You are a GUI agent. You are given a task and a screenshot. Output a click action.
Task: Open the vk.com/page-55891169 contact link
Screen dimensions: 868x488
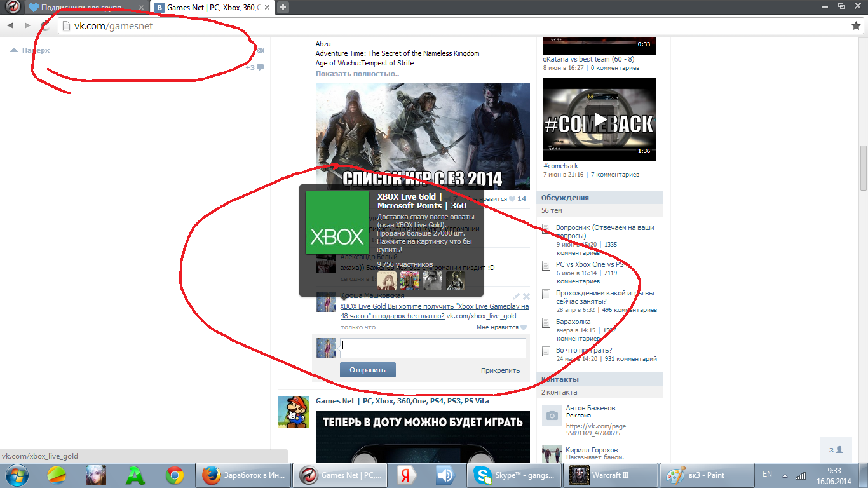[x=597, y=429]
